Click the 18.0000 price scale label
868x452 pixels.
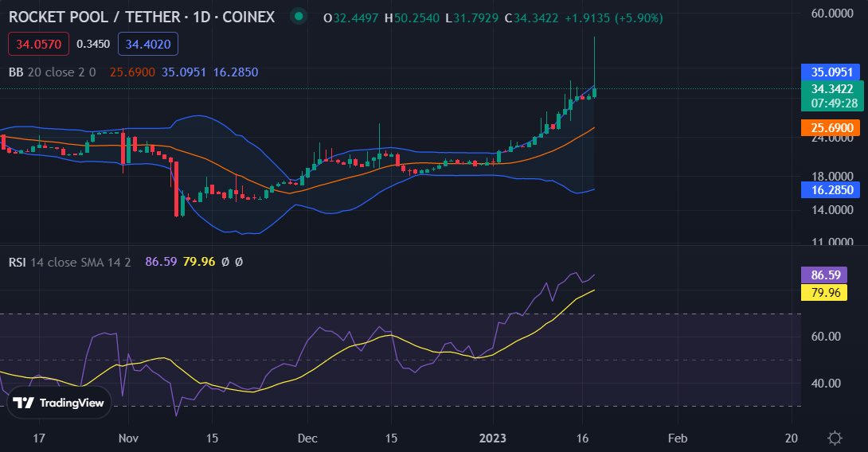pos(832,177)
